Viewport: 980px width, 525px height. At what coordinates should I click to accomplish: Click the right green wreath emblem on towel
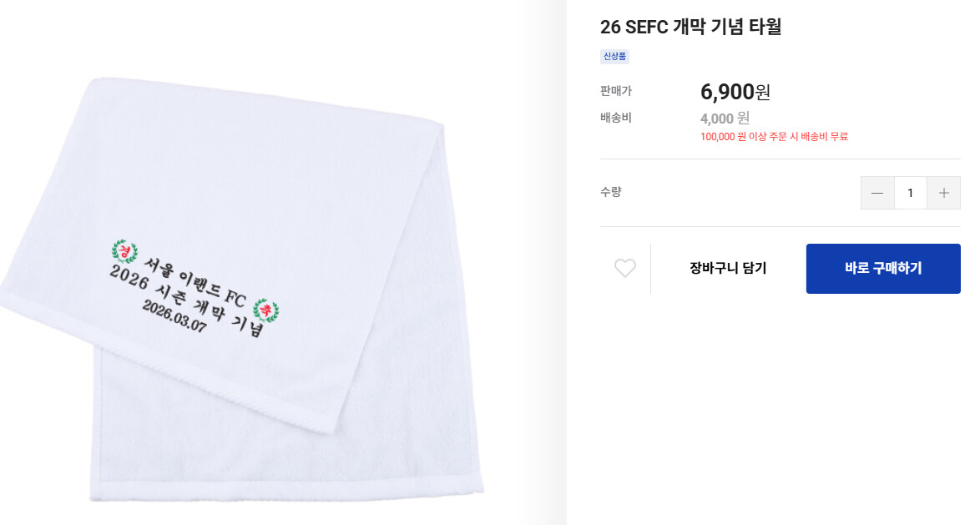(266, 309)
